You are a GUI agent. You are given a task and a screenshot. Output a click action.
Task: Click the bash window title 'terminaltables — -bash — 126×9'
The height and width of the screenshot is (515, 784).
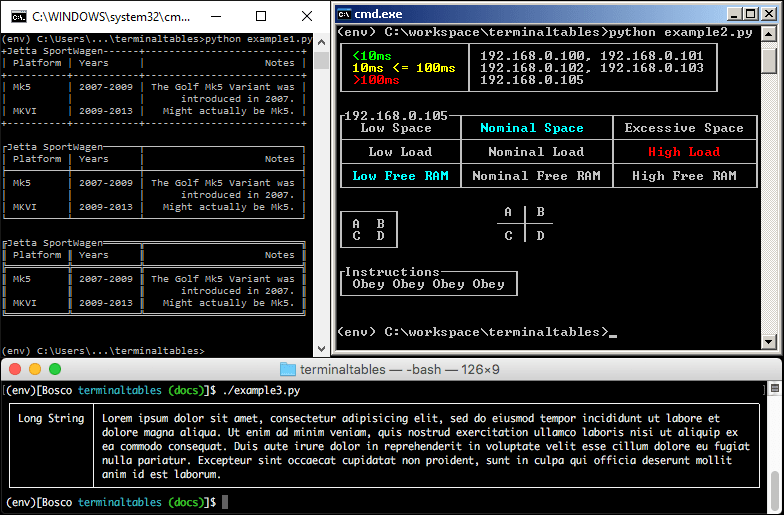pos(400,370)
